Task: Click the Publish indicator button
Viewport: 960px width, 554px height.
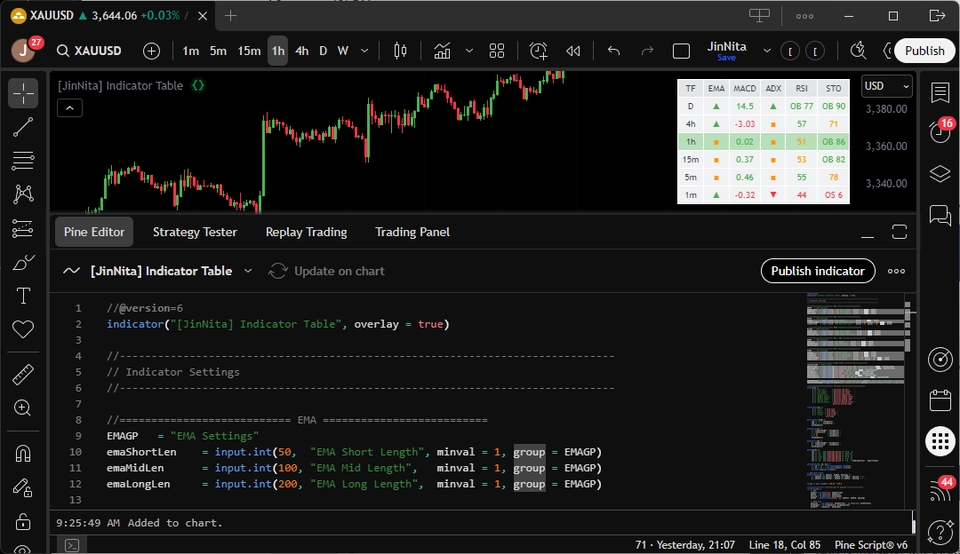Action: point(817,271)
